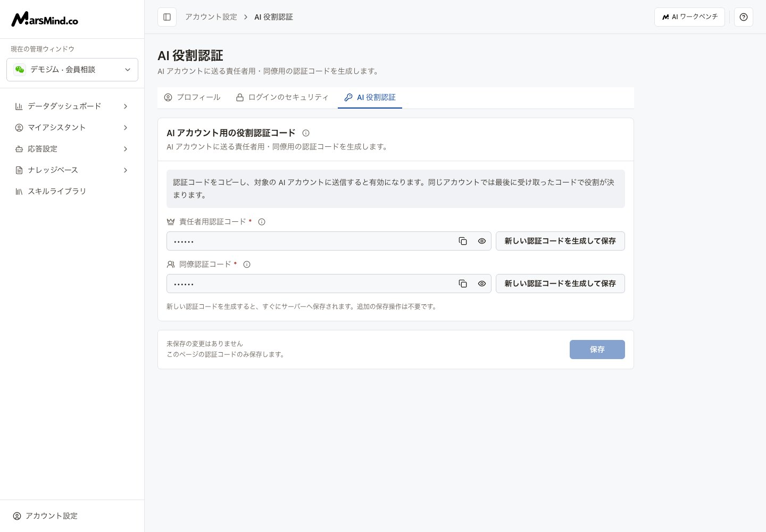Click the 現在の管理ウィンドウ label
The image size is (766, 532).
pos(43,49)
